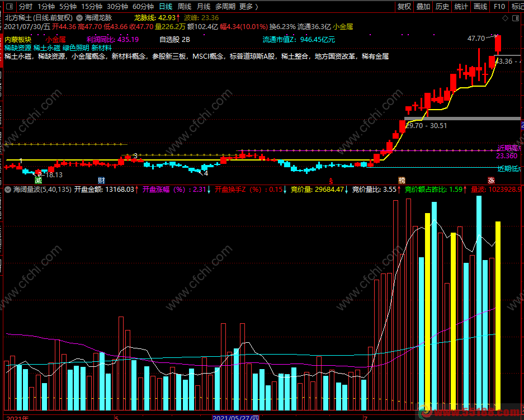Viewport: 524px width, 420px height.
Task: Switch to the 30分钟 period tab
Action: [x=117, y=6]
